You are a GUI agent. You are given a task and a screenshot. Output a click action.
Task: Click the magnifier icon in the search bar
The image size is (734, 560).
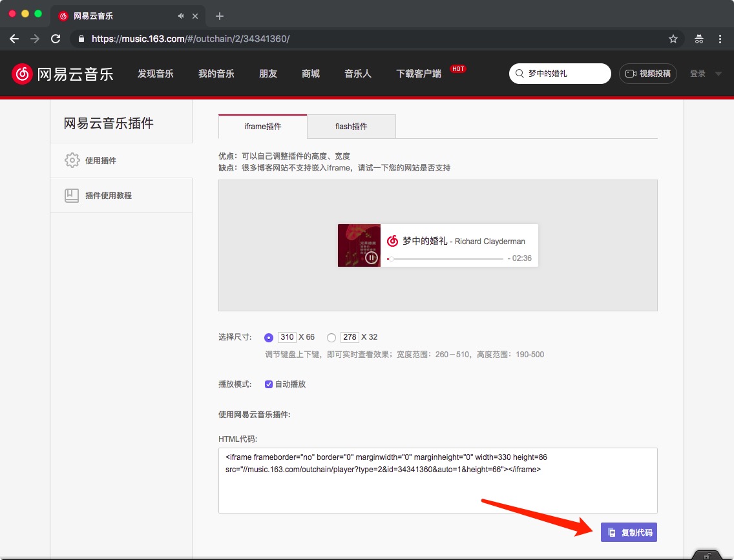pyautogui.click(x=519, y=73)
